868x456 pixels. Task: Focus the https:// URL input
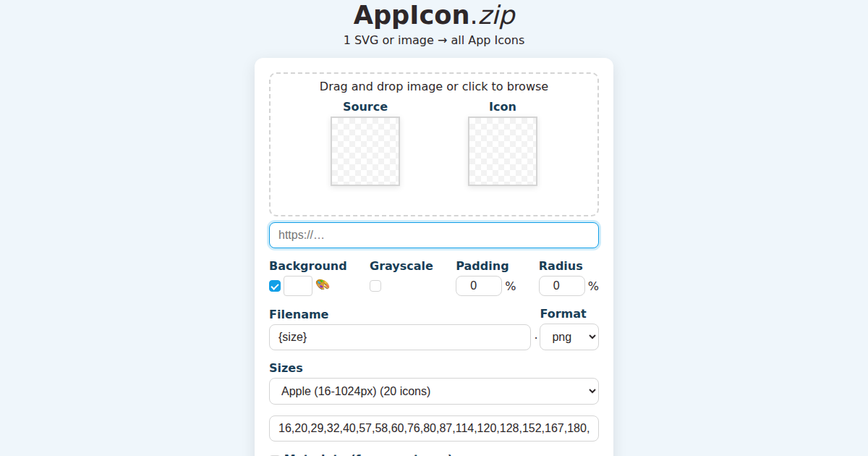point(434,235)
